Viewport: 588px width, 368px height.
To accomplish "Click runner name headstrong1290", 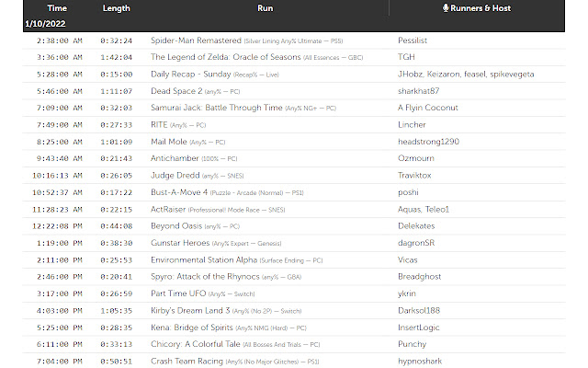I will coord(428,142).
